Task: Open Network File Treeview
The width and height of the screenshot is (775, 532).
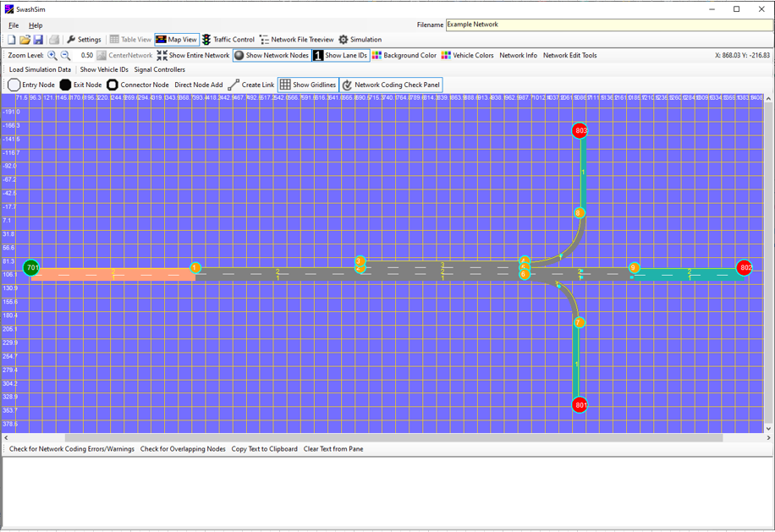Action: coord(297,40)
